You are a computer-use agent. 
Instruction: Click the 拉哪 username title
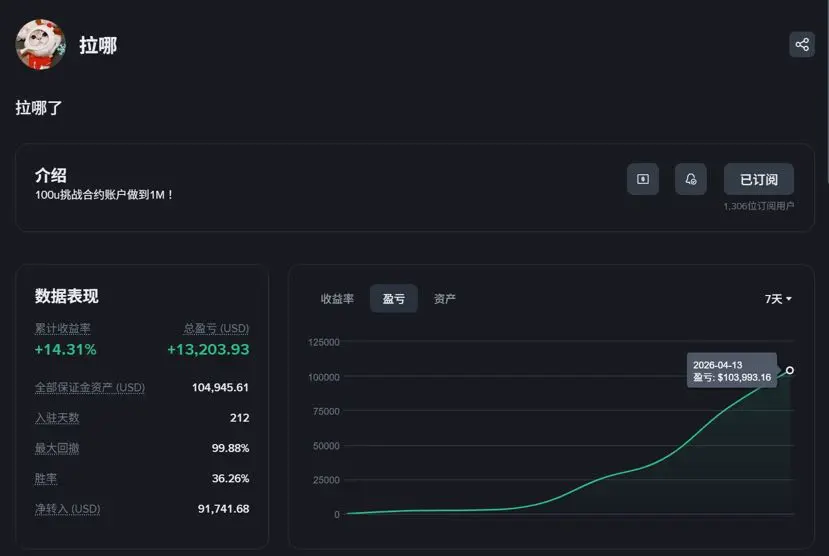pyautogui.click(x=98, y=45)
